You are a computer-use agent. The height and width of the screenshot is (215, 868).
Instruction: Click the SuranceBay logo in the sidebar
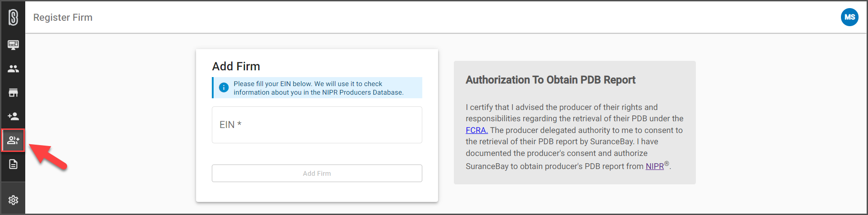click(x=13, y=18)
